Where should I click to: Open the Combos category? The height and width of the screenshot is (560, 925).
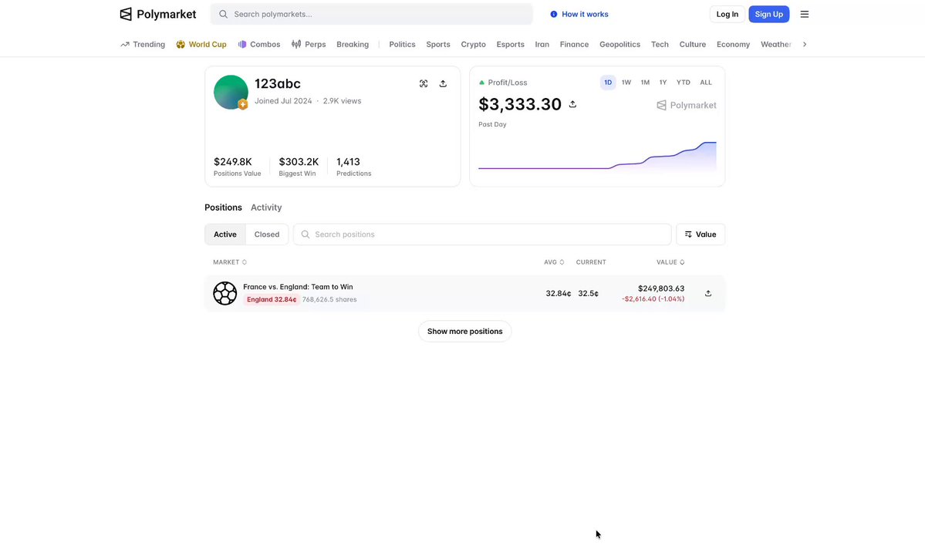click(x=259, y=44)
